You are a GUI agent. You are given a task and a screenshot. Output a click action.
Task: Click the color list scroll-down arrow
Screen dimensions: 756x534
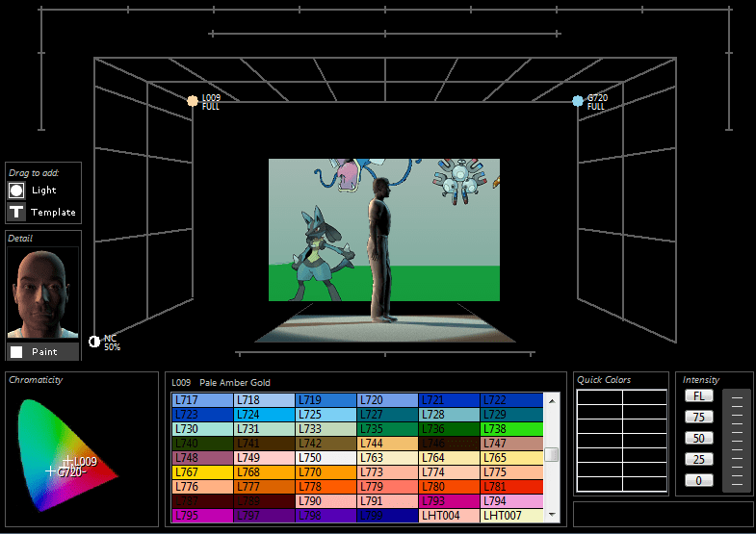coord(552,515)
